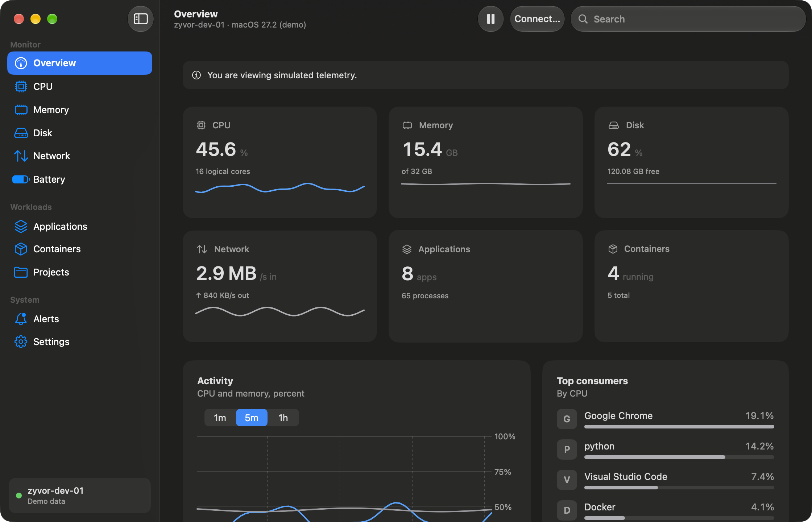Open Settings under System
This screenshot has width=812, height=522.
coord(80,342)
